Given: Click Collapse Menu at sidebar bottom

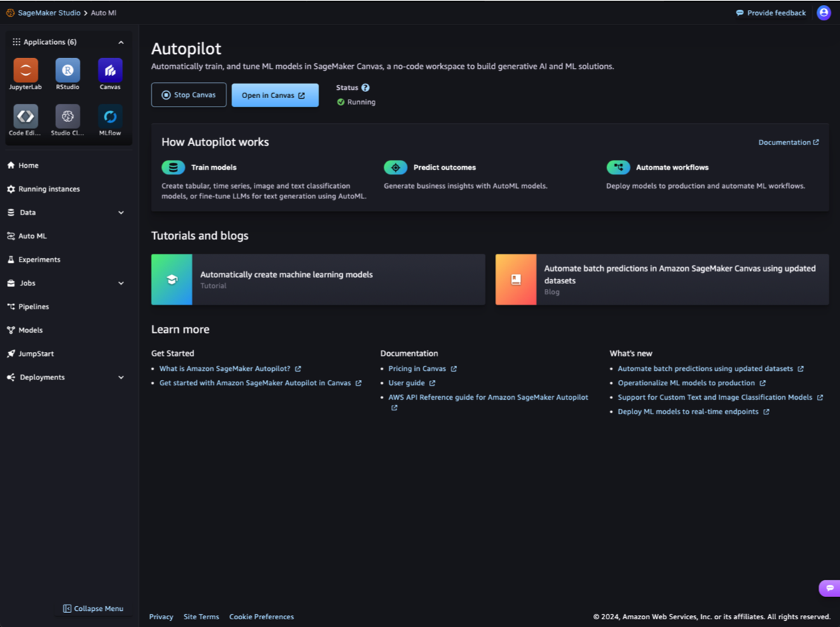Looking at the screenshot, I should 93,609.
